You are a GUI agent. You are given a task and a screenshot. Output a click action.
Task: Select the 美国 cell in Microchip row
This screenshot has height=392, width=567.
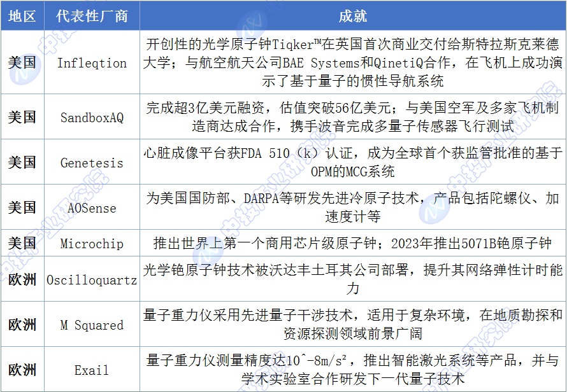click(22, 243)
